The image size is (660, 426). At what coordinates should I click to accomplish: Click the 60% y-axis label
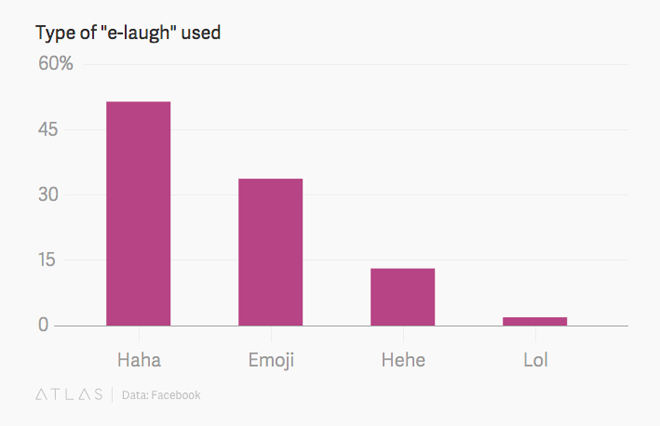pos(56,64)
